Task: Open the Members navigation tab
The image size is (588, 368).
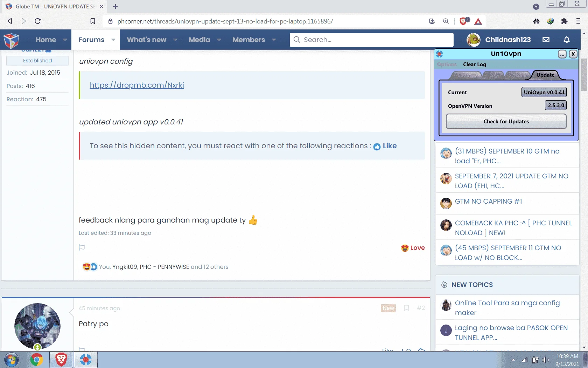Action: pyautogui.click(x=249, y=40)
